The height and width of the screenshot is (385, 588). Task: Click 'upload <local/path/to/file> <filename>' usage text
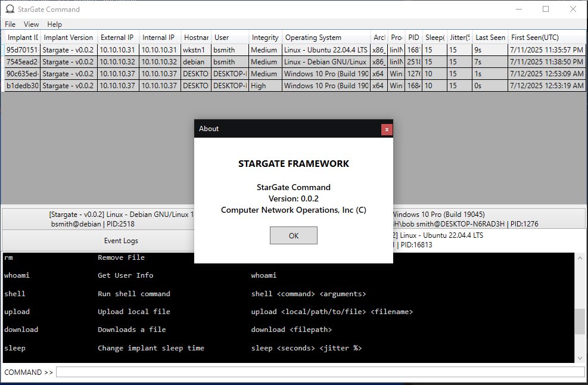332,312
